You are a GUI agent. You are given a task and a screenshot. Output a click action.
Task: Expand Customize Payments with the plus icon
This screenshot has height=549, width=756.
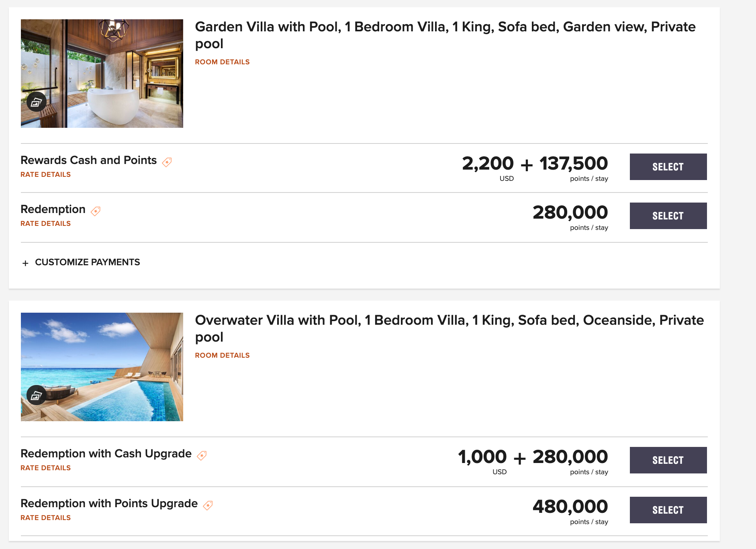tap(26, 263)
